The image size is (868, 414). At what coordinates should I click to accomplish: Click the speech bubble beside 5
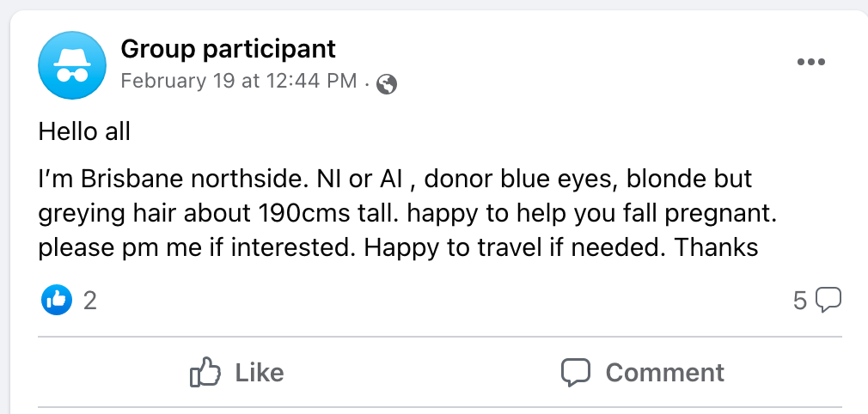tap(828, 300)
